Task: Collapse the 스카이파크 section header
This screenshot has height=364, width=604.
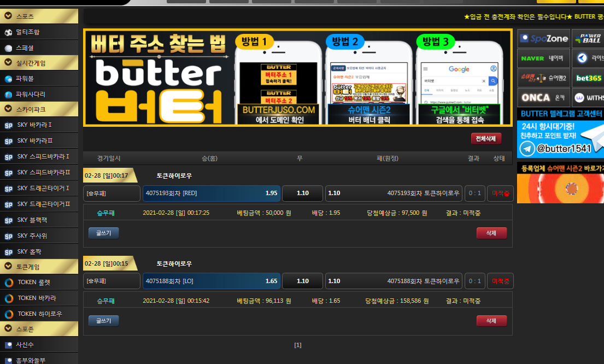Action: (x=39, y=109)
